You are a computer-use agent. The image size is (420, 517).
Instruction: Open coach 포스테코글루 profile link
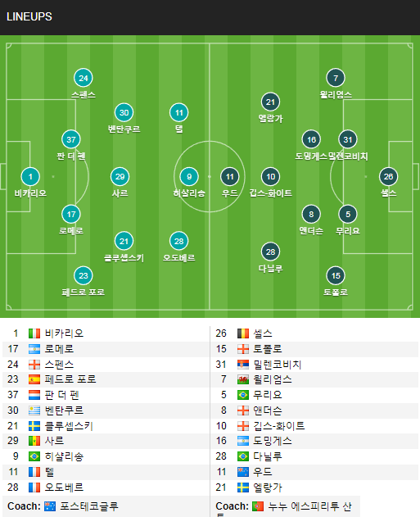click(x=89, y=506)
